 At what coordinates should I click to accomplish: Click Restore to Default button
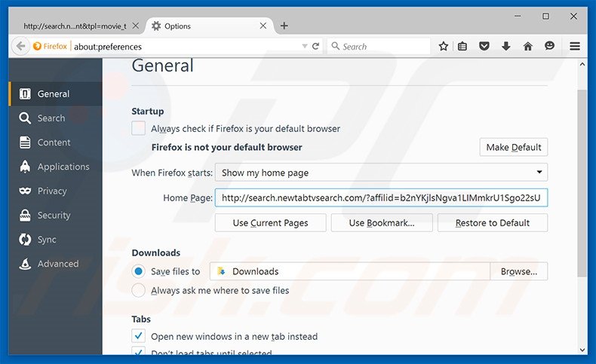493,223
